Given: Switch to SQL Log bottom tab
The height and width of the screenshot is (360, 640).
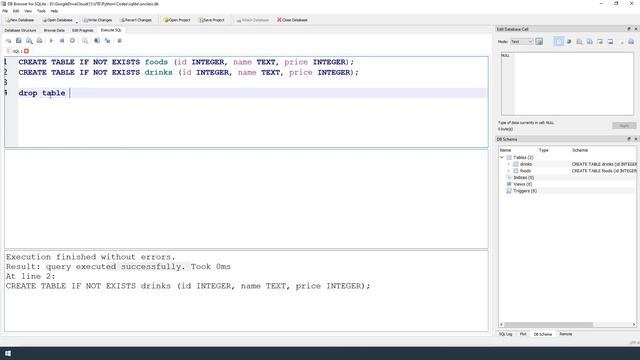Looking at the screenshot, I should 505,334.
